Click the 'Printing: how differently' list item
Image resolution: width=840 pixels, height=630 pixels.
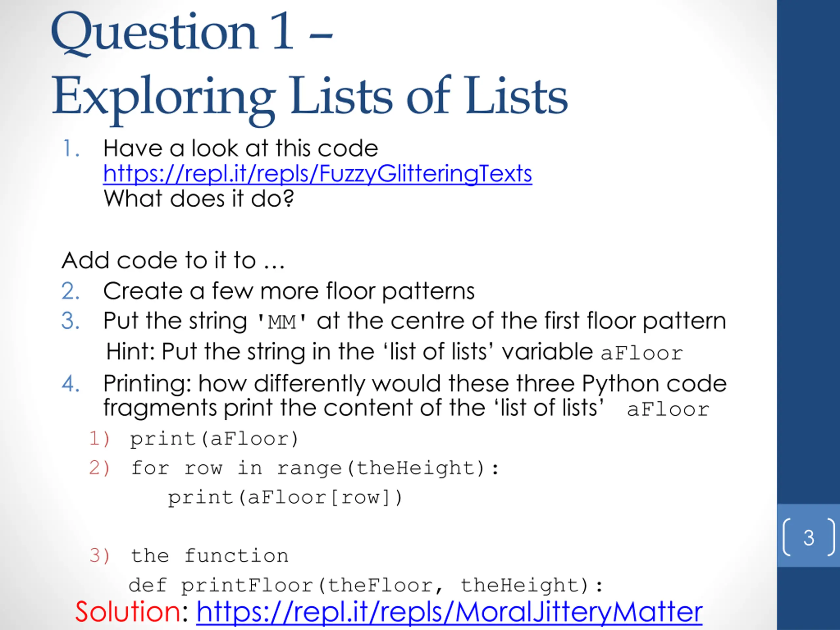pyautogui.click(x=415, y=396)
